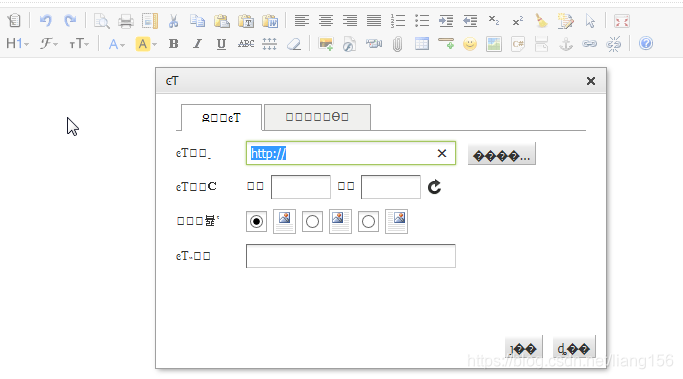Toggle fullscreen editing mode
Screen dimensions: 683x379
(x=622, y=20)
